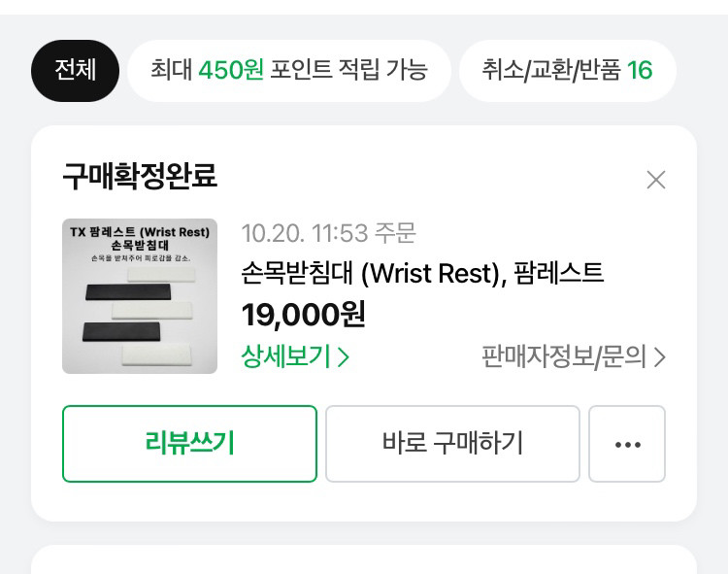Tap the product title 손목받침대 (Wrist Rest), 팜레스트
The width and height of the screenshot is (728, 574).
point(422,274)
